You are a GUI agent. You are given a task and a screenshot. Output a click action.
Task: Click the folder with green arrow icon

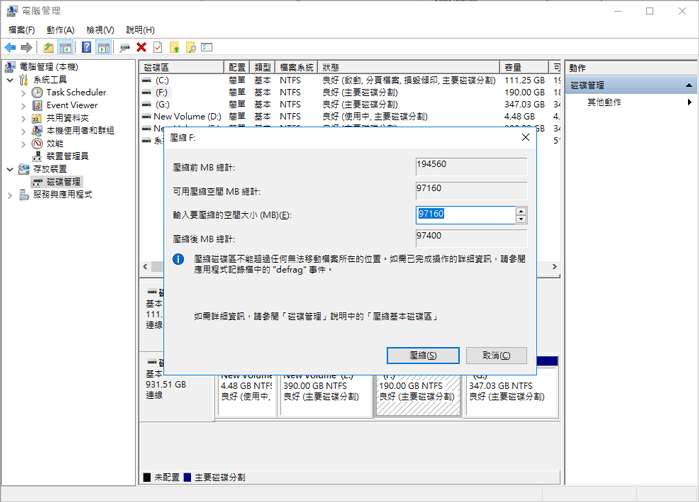pos(174,47)
